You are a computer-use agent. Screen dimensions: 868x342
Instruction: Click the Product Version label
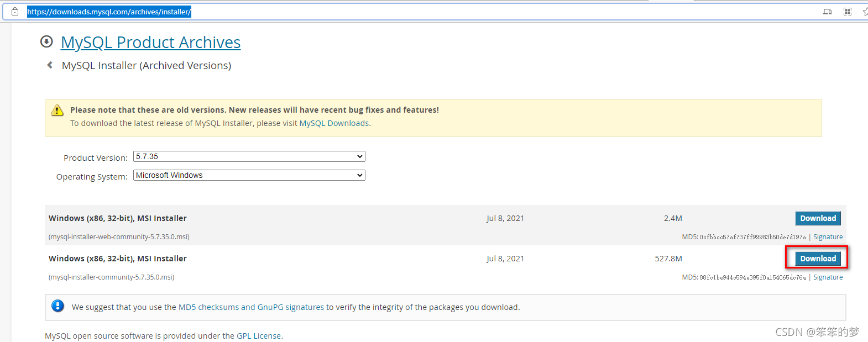(96, 158)
